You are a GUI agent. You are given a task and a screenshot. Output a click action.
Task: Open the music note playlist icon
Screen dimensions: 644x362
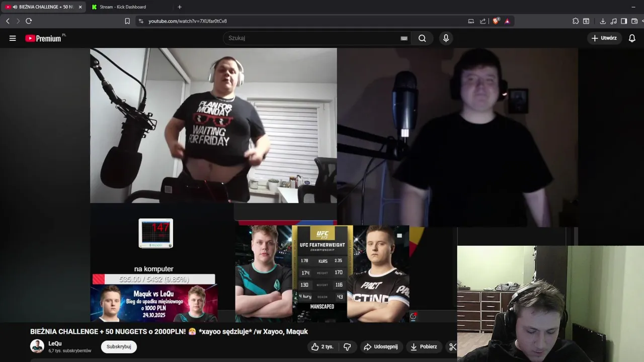613,21
